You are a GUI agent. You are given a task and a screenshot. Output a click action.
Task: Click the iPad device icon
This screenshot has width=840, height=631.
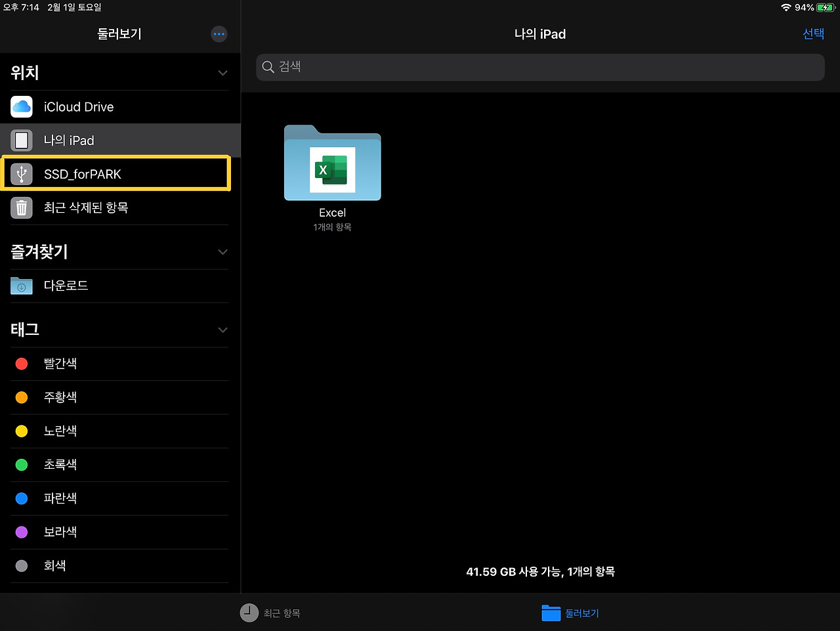[x=22, y=140]
